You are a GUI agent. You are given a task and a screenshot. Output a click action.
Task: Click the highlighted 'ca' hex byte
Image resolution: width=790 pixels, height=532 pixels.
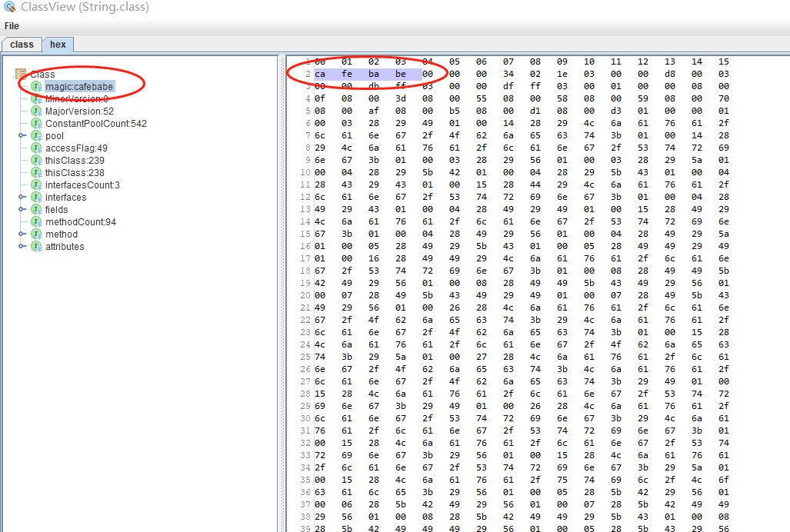(x=320, y=74)
